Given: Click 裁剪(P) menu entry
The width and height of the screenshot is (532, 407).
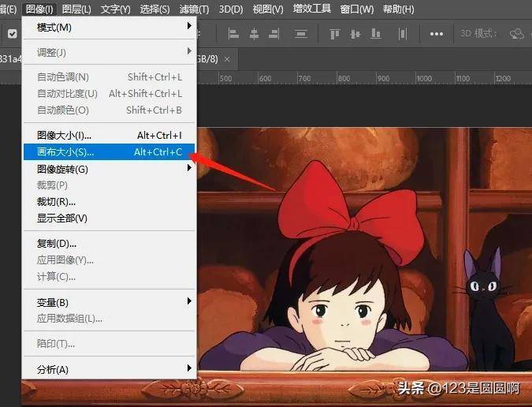Looking at the screenshot, I should tap(109, 185).
